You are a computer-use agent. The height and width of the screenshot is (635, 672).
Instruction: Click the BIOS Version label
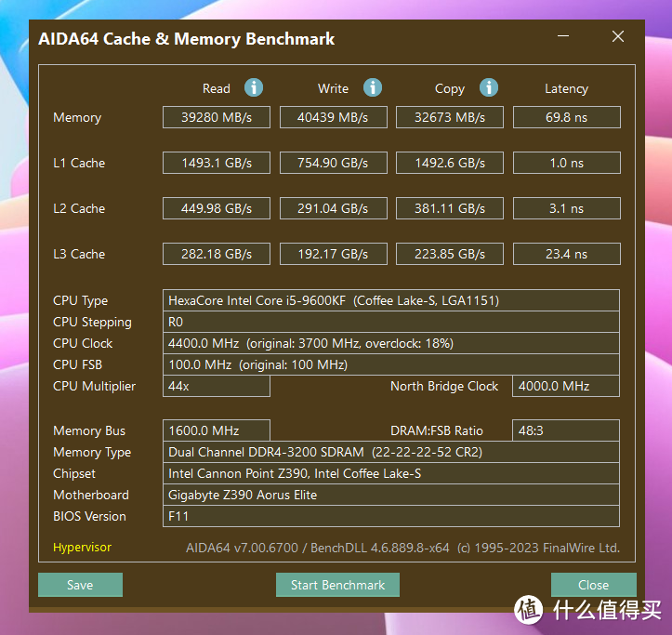(89, 516)
